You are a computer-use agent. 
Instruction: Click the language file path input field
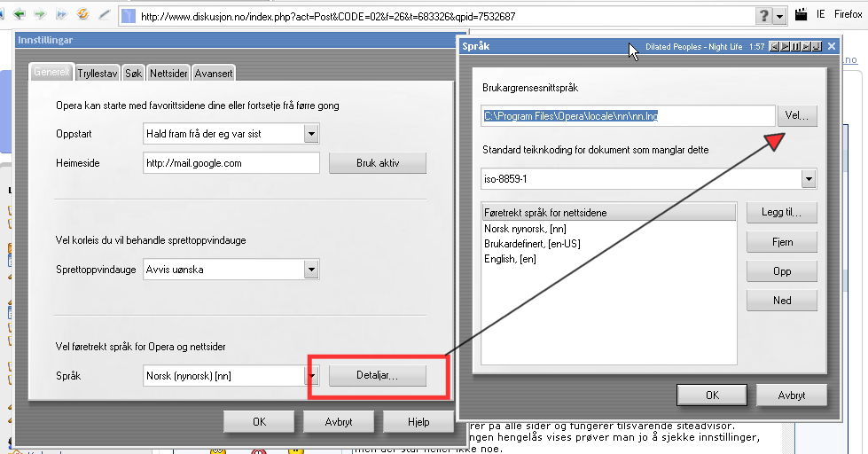point(628,116)
